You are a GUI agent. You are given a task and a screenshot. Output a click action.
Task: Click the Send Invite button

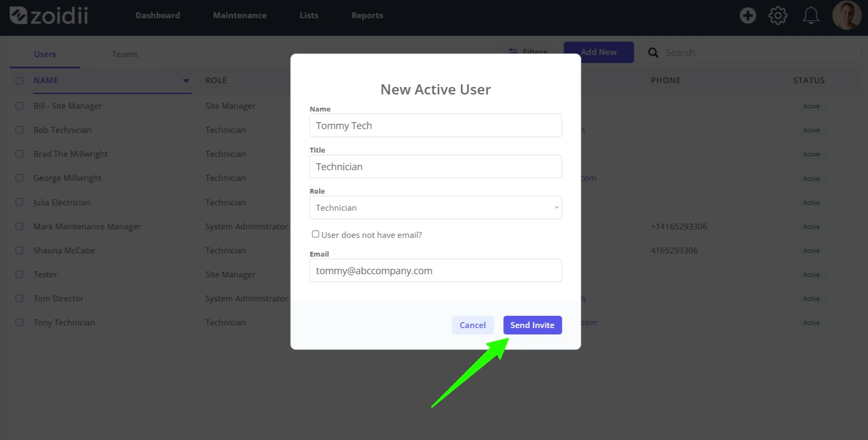pyautogui.click(x=533, y=325)
